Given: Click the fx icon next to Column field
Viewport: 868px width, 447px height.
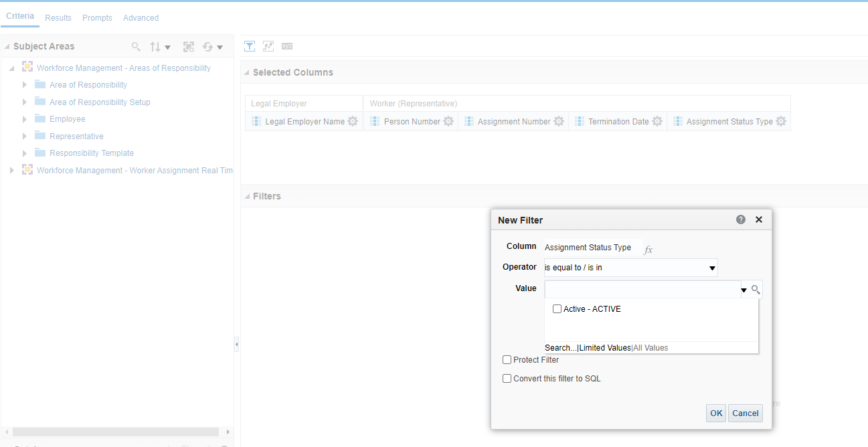Looking at the screenshot, I should [647, 249].
